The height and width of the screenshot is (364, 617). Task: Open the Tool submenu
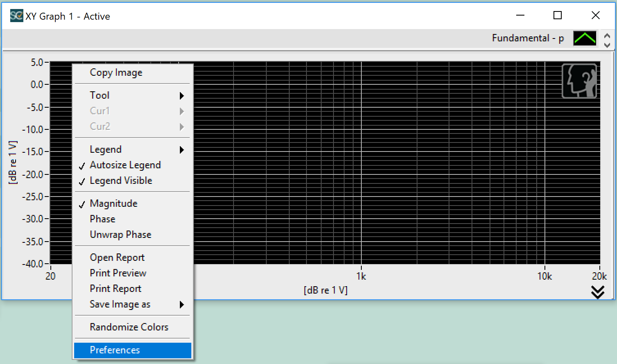click(x=133, y=95)
